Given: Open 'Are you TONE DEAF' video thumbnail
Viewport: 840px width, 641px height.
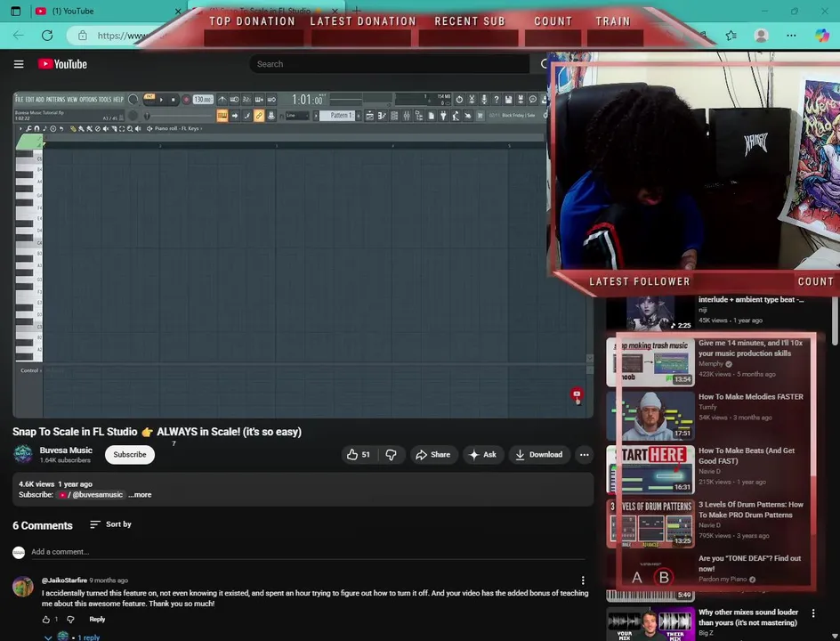Looking at the screenshot, I should click(x=650, y=578).
